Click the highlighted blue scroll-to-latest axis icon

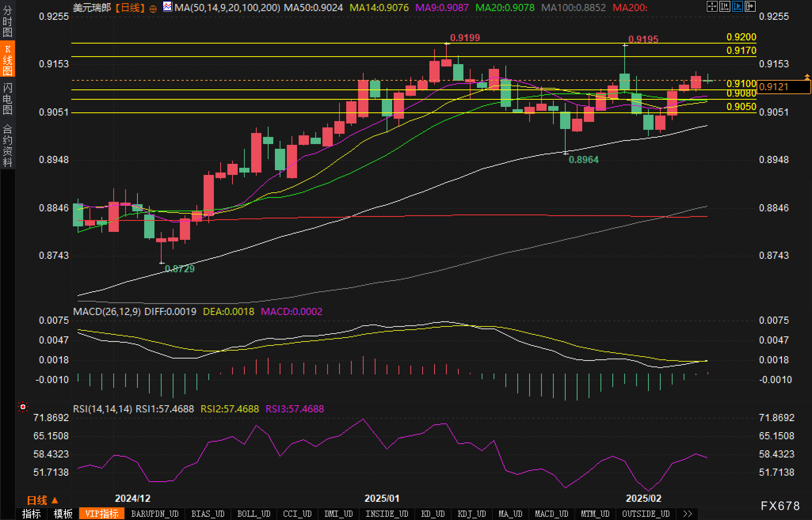pyautogui.click(x=737, y=6)
